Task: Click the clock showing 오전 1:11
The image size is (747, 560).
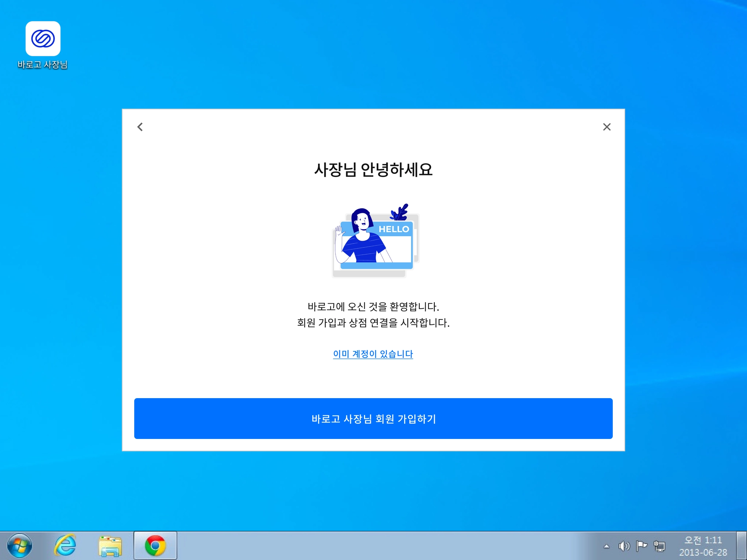Action: pos(703,540)
